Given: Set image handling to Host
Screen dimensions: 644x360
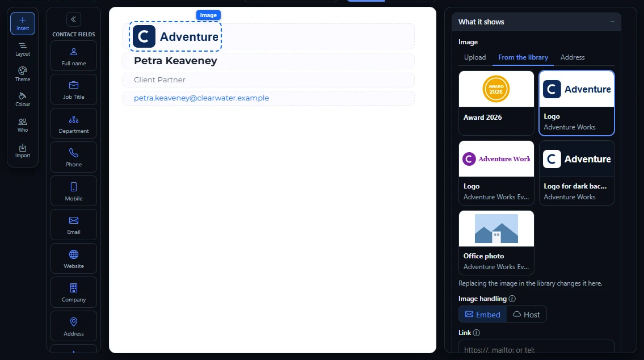Looking at the screenshot, I should pos(527,315).
